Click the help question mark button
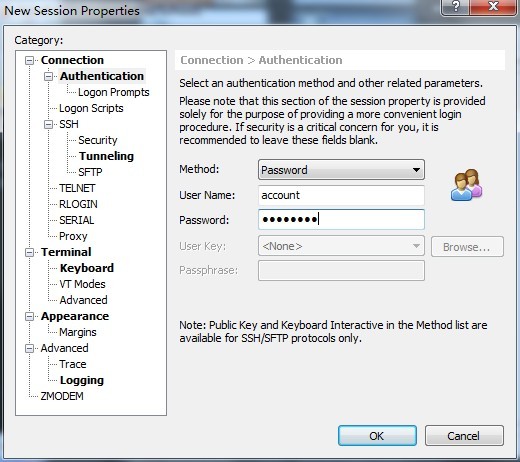The image size is (520, 462). pos(455,7)
